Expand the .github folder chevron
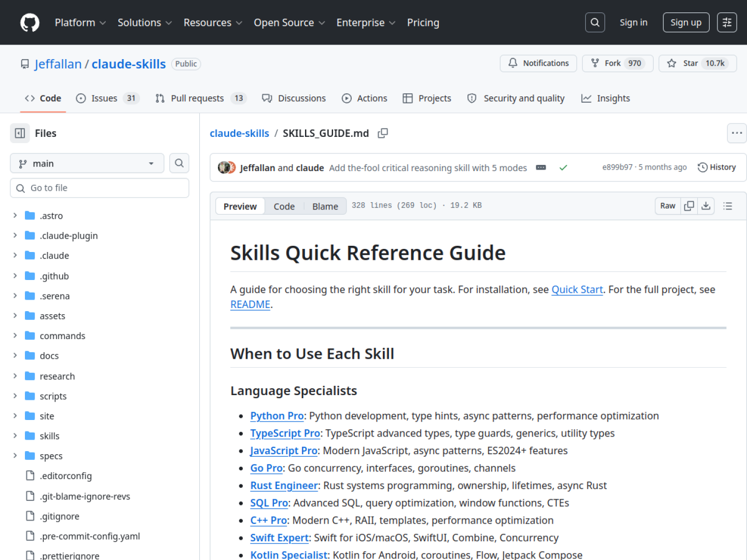747x560 pixels. (15, 275)
